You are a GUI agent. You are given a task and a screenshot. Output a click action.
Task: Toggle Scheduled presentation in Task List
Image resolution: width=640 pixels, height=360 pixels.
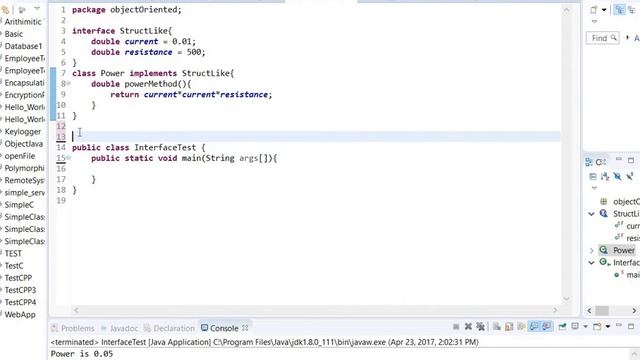[632, 10]
